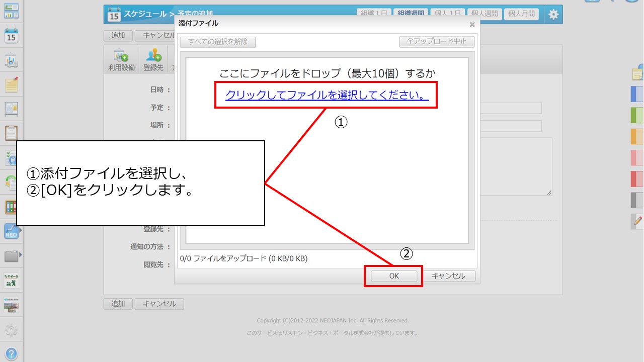Pick the green color swatch on the right edge
Screen dimensions: 644x362
point(637,115)
